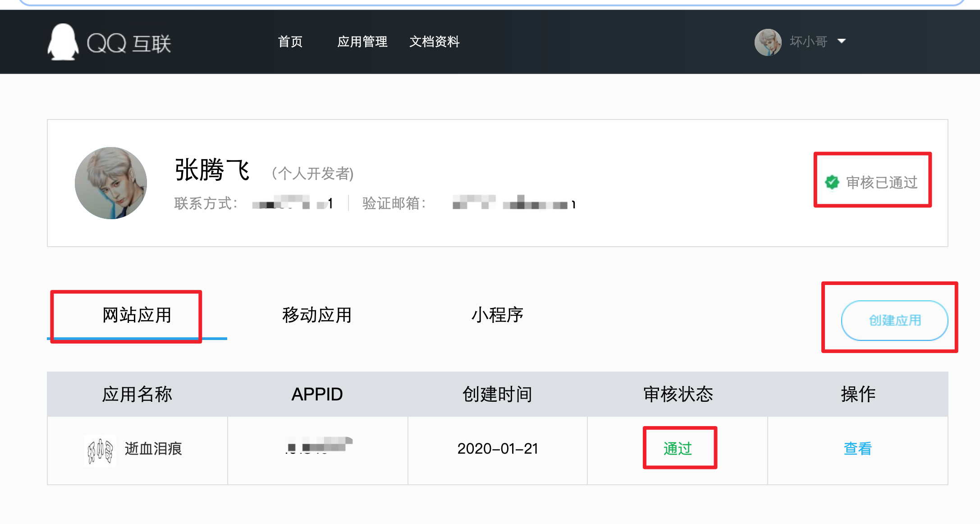Click the large developer profile photo
Screen dimensions: 980x524
click(111, 183)
